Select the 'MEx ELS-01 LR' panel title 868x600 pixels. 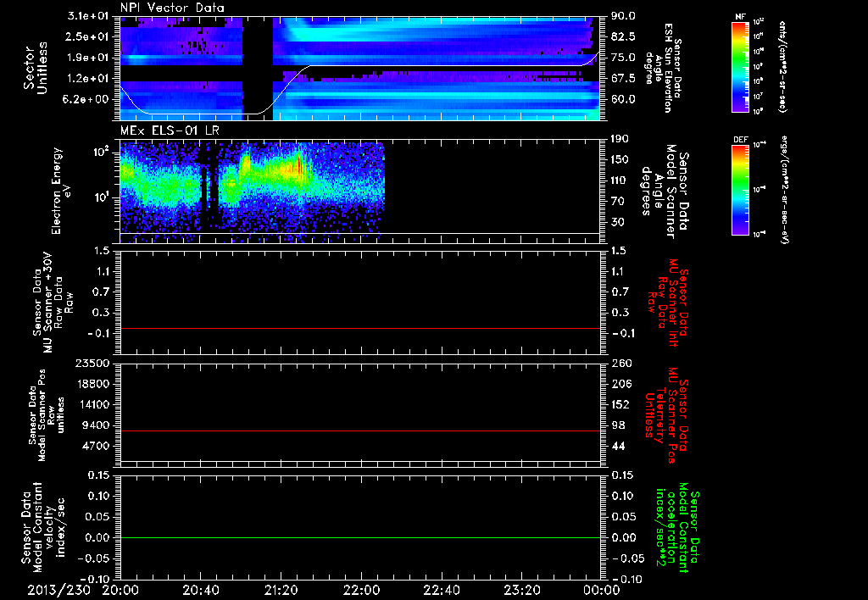[x=169, y=131]
